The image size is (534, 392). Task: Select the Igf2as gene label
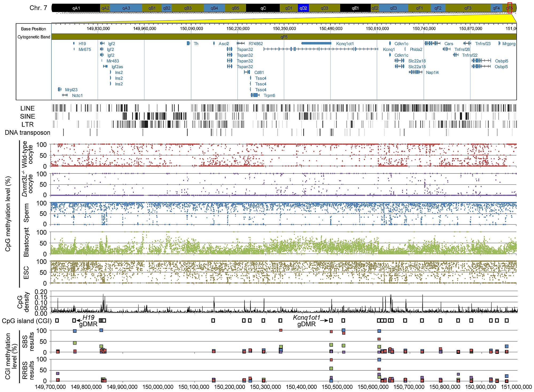click(x=117, y=67)
